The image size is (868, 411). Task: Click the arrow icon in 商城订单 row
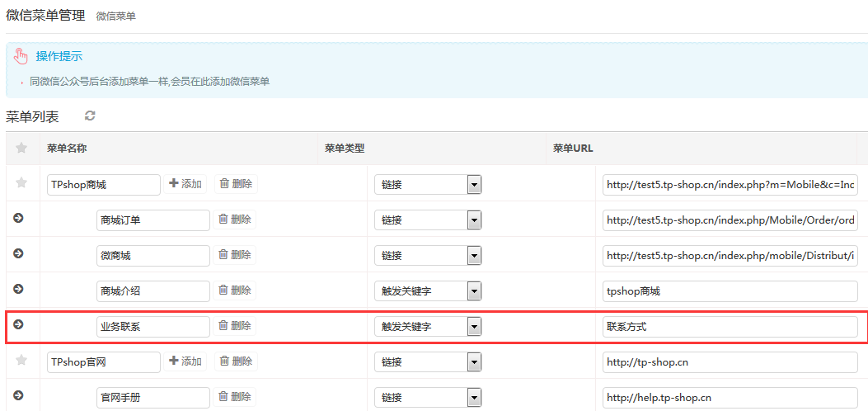(19, 219)
